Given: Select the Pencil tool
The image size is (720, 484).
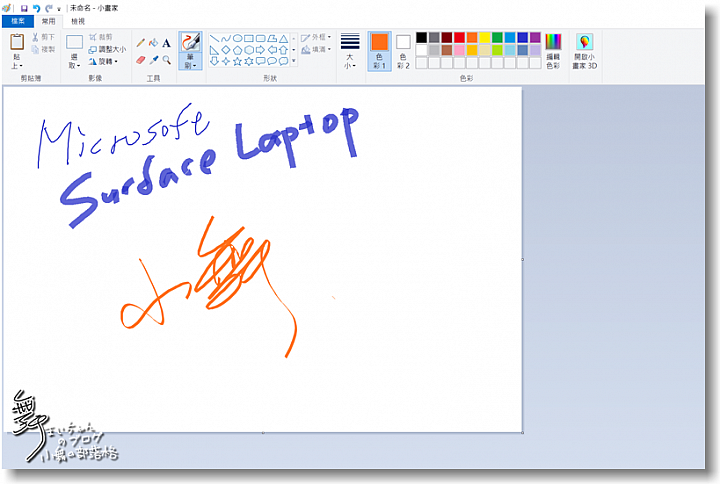Looking at the screenshot, I should 141,43.
